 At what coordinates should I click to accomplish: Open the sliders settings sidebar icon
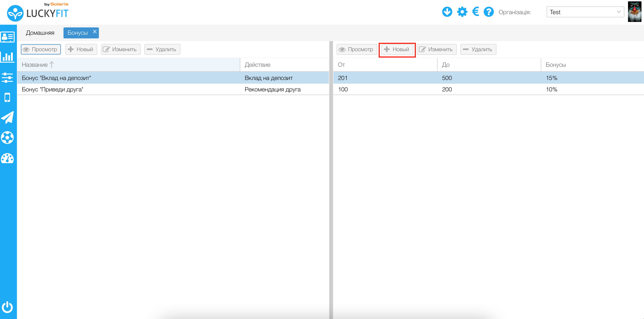(x=8, y=77)
